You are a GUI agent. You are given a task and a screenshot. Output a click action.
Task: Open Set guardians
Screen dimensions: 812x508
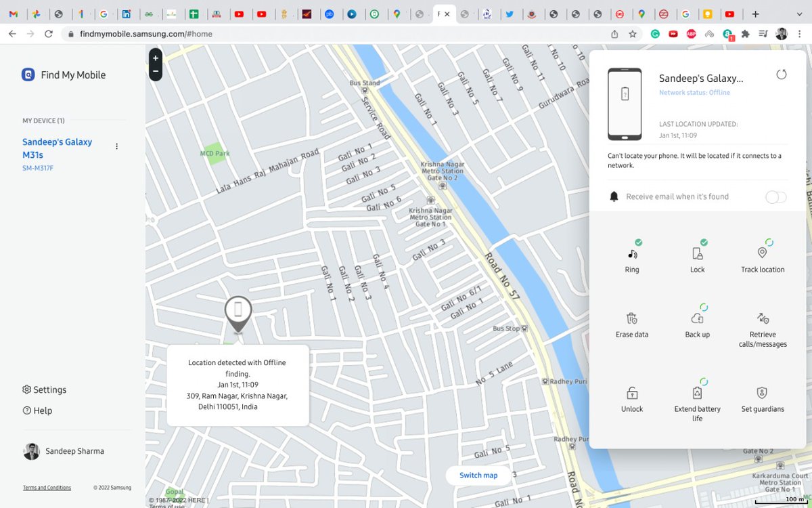[763, 400]
